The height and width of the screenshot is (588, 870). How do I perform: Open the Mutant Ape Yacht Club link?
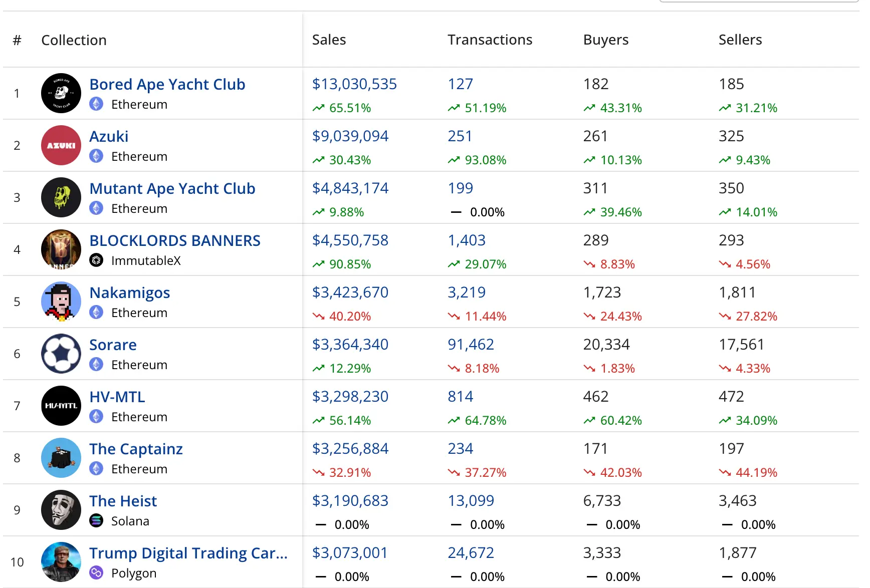(172, 189)
